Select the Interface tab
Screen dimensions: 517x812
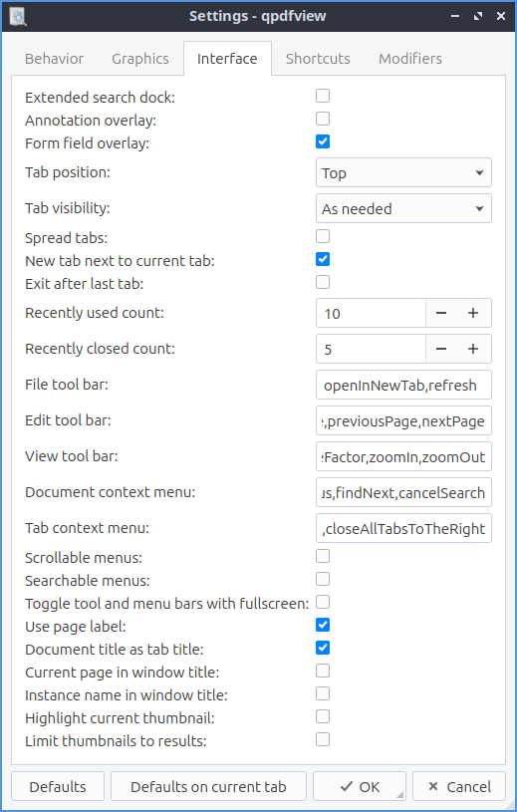click(227, 59)
